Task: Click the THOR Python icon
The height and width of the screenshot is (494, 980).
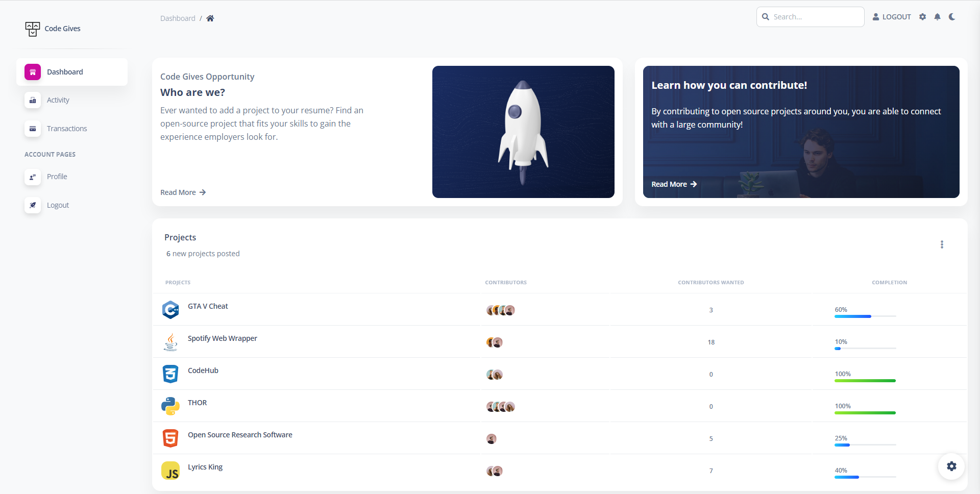Action: tap(170, 406)
